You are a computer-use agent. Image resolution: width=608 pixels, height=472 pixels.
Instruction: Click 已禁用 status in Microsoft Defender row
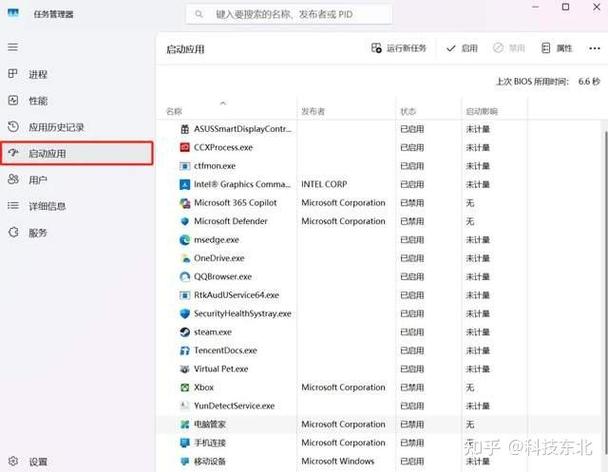click(x=412, y=221)
